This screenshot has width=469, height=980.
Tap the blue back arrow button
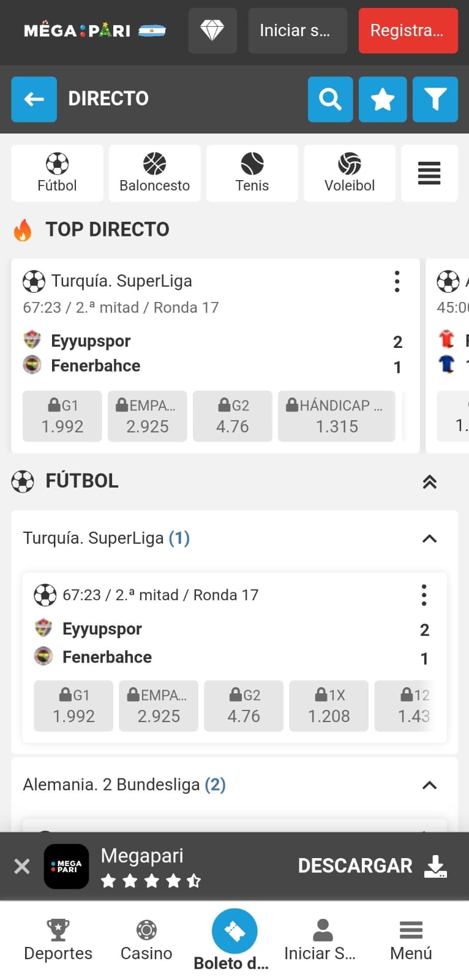[34, 99]
